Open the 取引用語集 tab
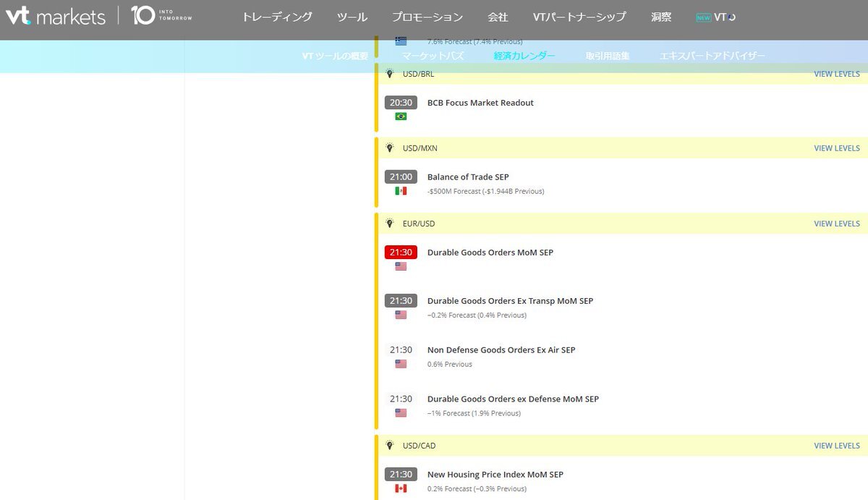The height and width of the screenshot is (500, 868). click(x=608, y=56)
